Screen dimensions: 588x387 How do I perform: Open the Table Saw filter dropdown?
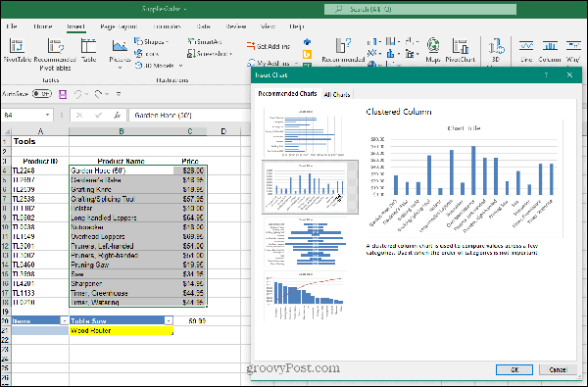pyautogui.click(x=169, y=321)
